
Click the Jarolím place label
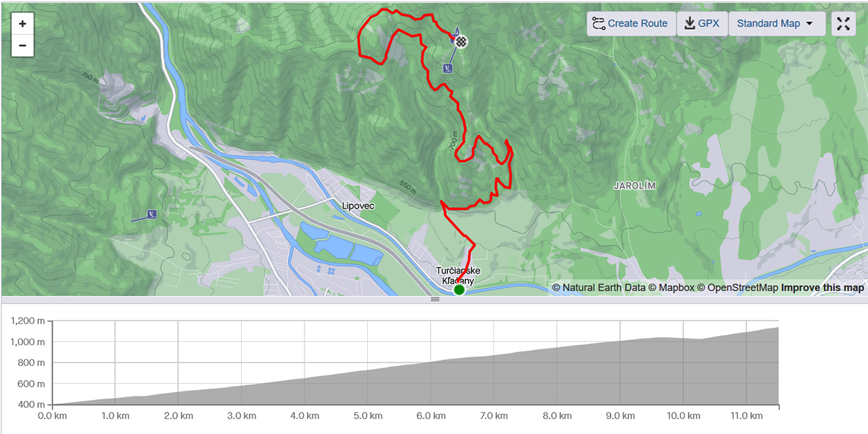635,186
